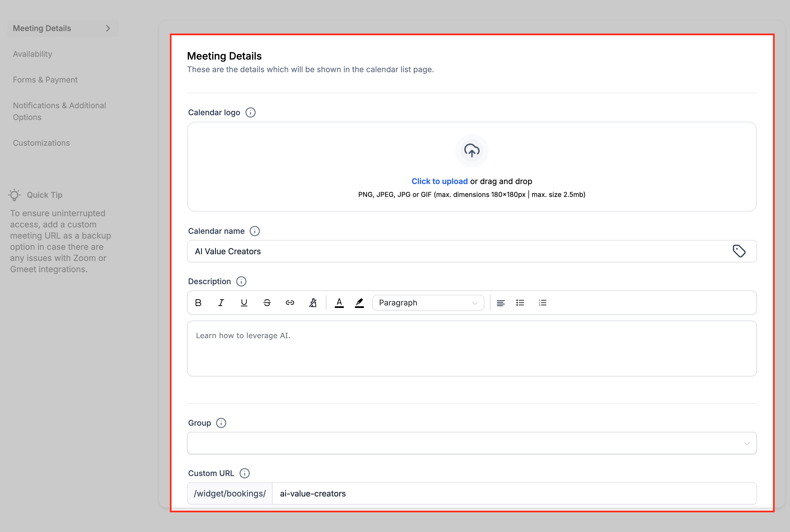Click the 'Click to upload' link

click(439, 181)
